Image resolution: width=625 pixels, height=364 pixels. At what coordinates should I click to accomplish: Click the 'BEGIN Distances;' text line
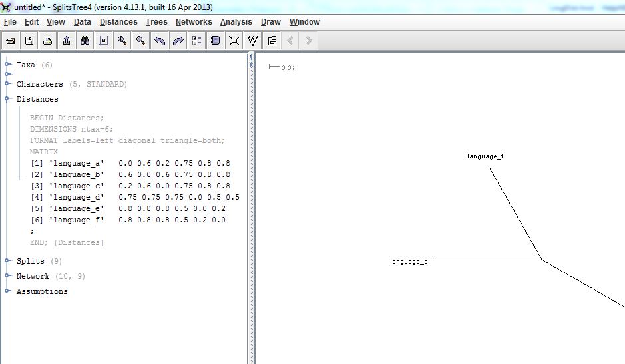[67, 118]
